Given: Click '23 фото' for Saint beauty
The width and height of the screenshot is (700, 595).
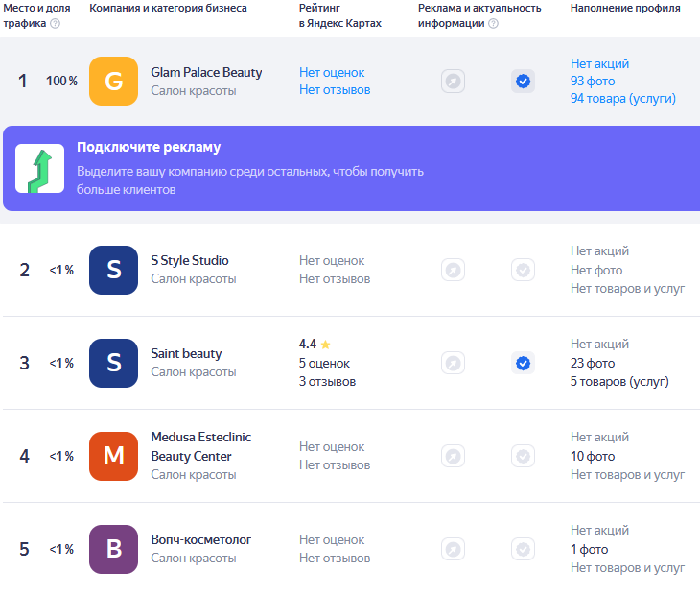Looking at the screenshot, I should click(593, 363).
